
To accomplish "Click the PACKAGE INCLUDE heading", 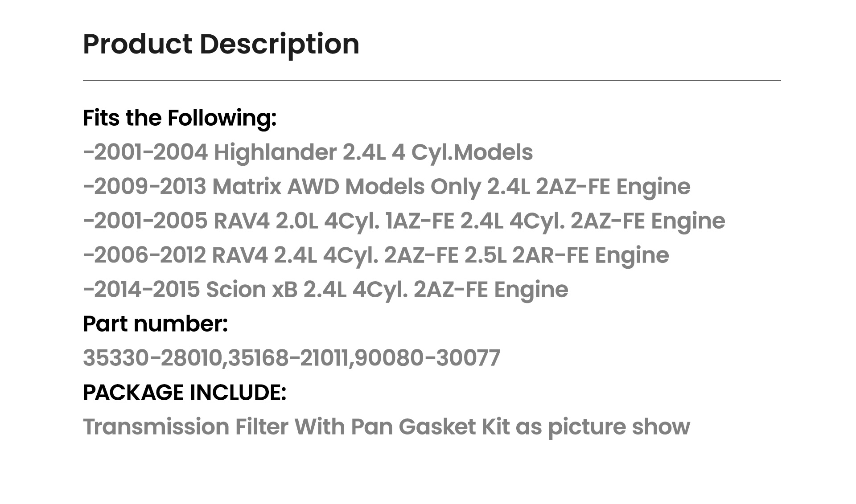I will click(x=185, y=393).
